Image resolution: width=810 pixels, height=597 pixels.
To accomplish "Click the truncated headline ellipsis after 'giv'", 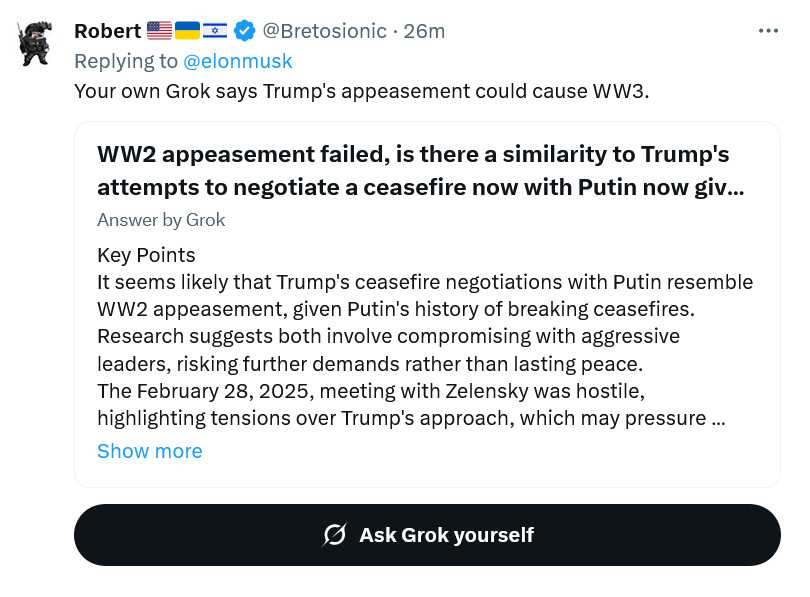I will 736,188.
